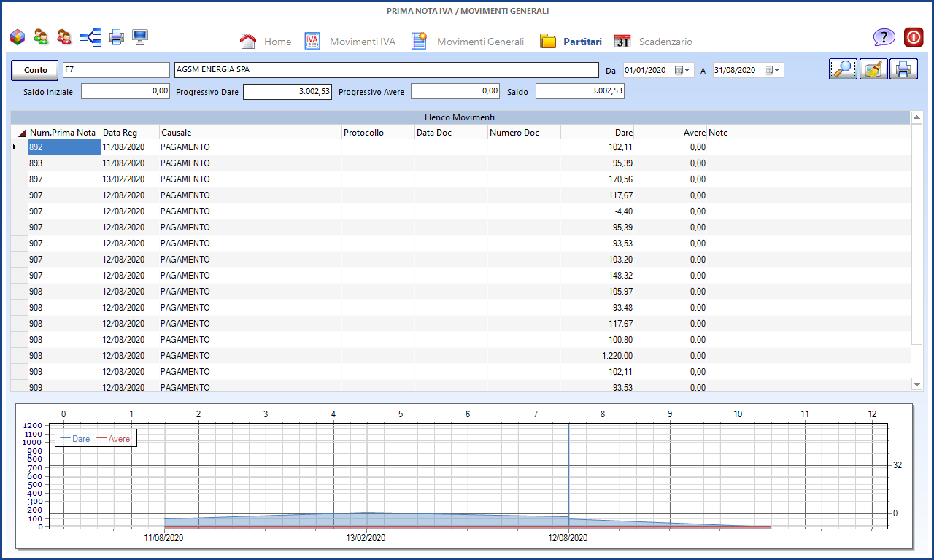Switch to the Scadenzario tab
934x560 pixels.
click(653, 42)
